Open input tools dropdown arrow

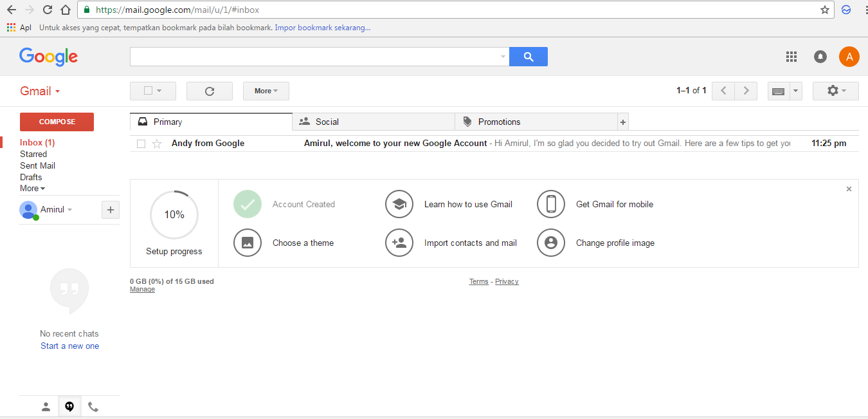pos(796,91)
